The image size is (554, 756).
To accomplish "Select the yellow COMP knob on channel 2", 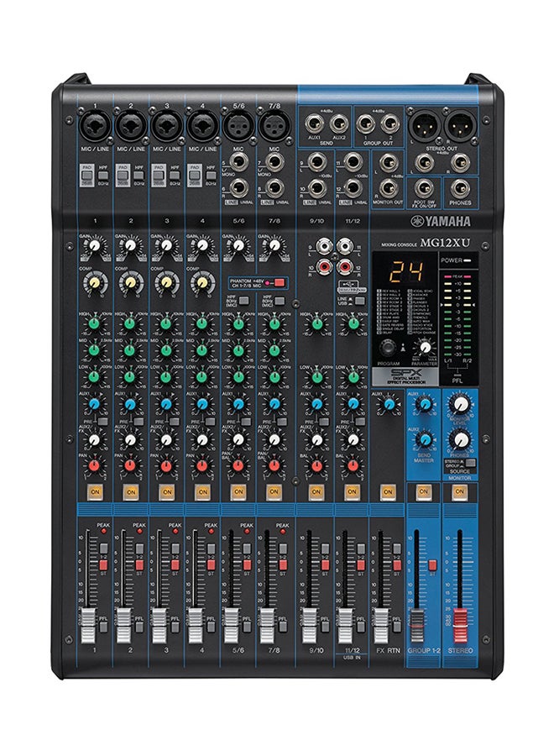I will point(131,282).
